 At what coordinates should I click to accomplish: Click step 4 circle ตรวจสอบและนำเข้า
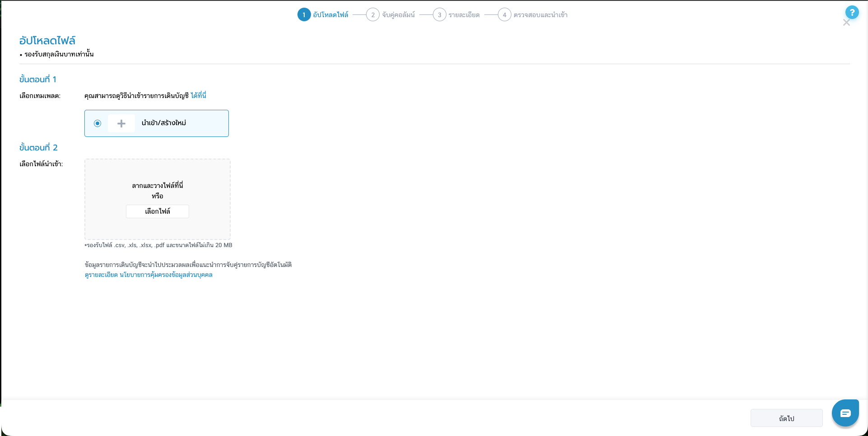coord(504,14)
